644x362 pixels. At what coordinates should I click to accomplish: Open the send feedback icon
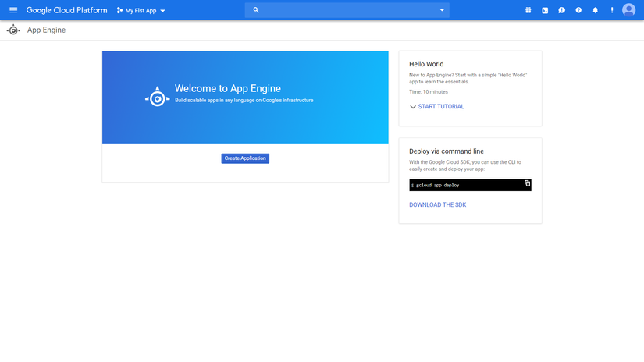pos(561,10)
